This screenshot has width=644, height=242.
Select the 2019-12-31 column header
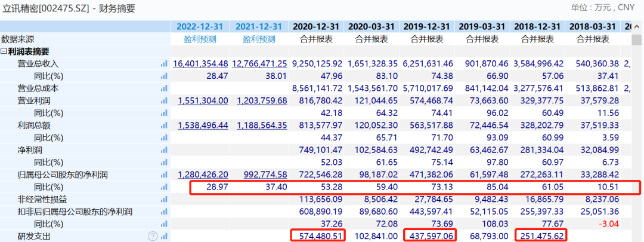coord(427,27)
